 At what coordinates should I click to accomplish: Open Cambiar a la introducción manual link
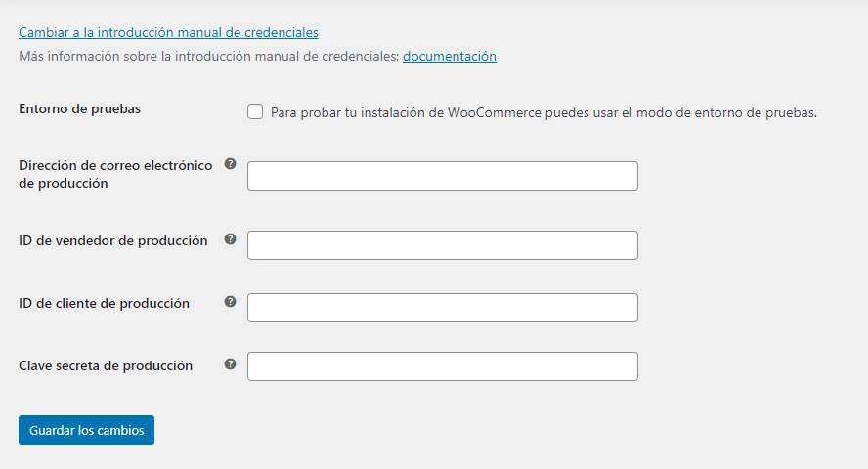pyautogui.click(x=168, y=32)
